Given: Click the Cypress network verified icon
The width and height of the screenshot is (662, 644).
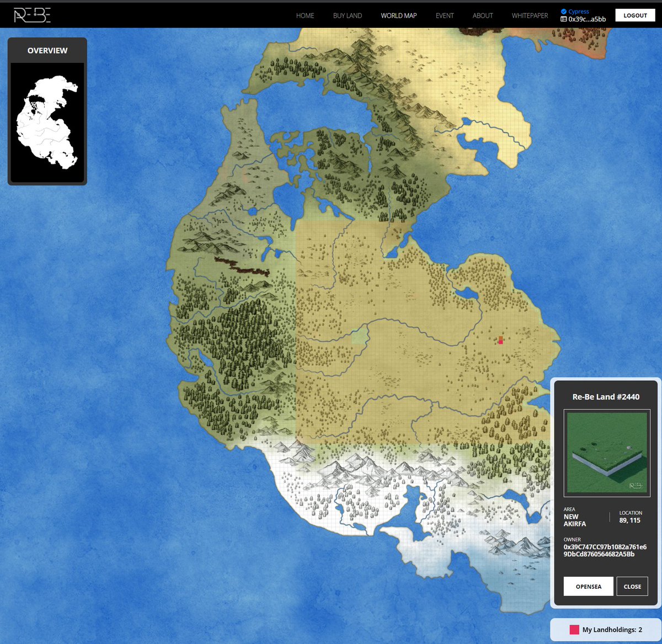Looking at the screenshot, I should pos(563,12).
